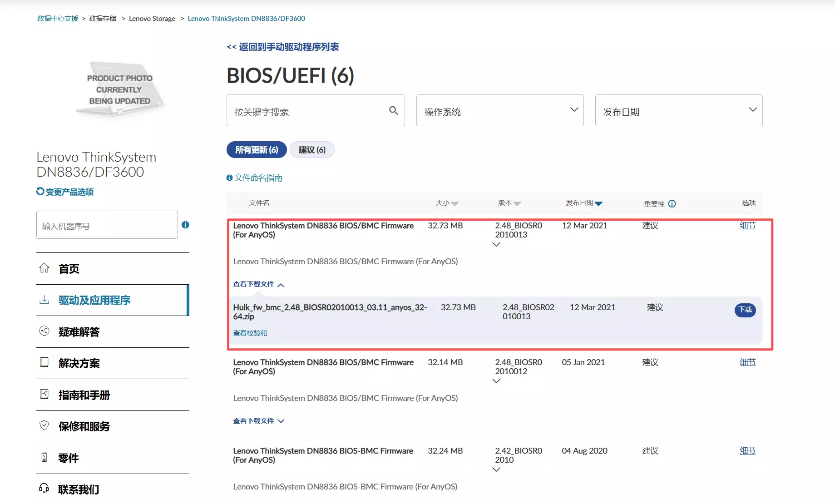
Task: Open the file naming guide link
Action: pyautogui.click(x=258, y=178)
